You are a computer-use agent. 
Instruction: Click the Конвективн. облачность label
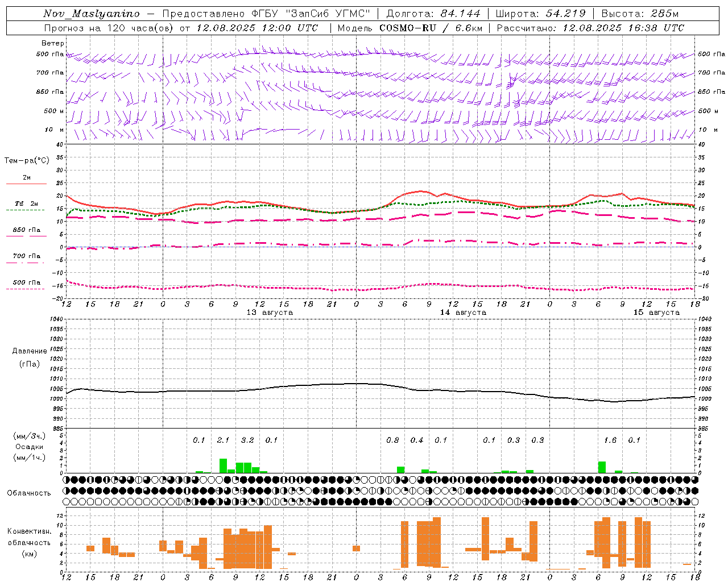coord(29,537)
